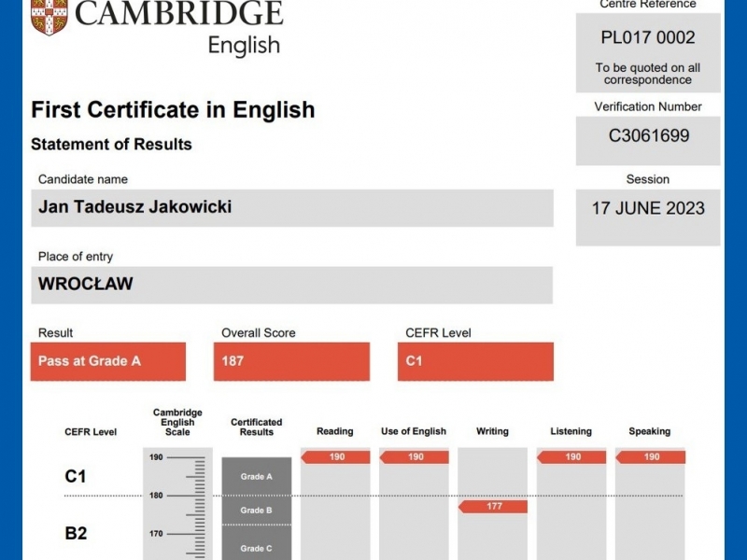Click the C1 level label in chart
The height and width of the screenshot is (560, 747).
click(76, 476)
